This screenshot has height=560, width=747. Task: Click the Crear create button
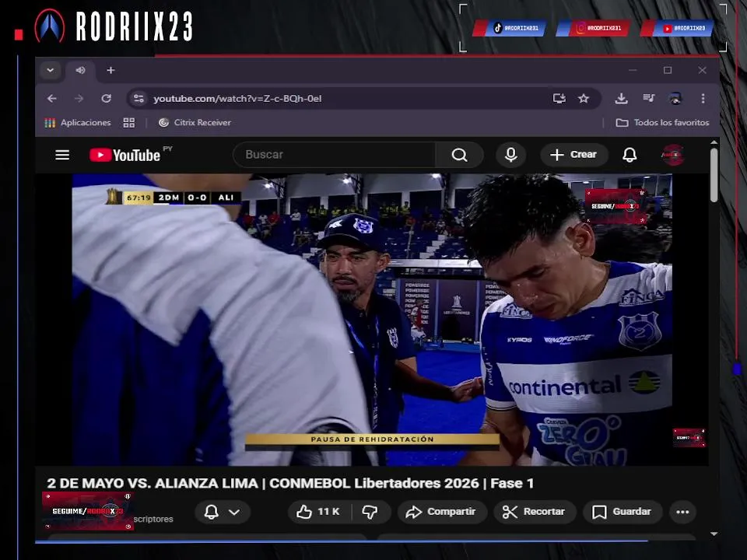tap(573, 155)
